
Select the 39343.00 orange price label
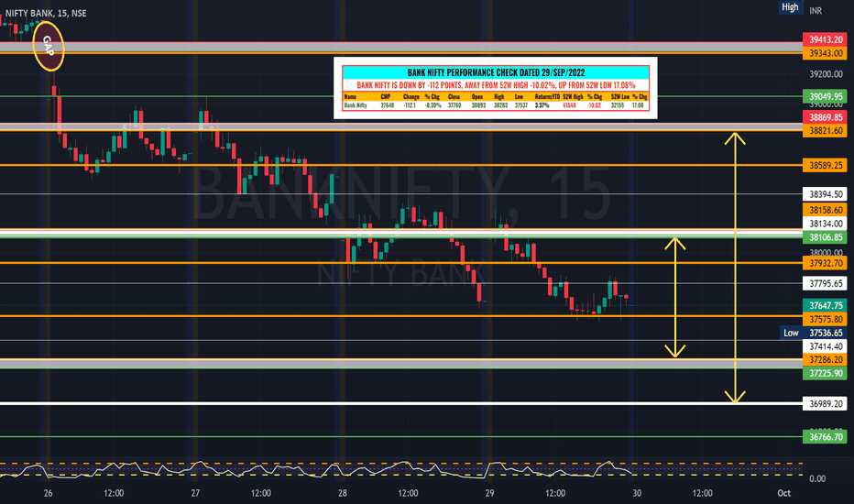825,53
